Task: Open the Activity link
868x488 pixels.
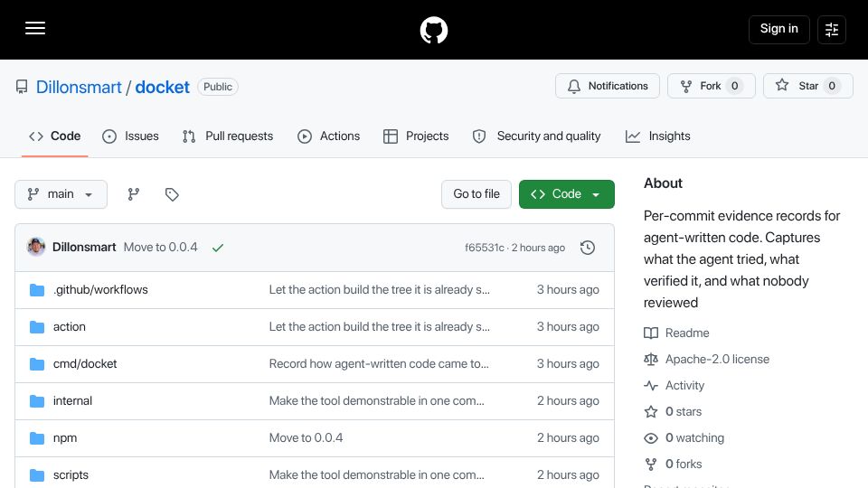Action: [x=675, y=386]
